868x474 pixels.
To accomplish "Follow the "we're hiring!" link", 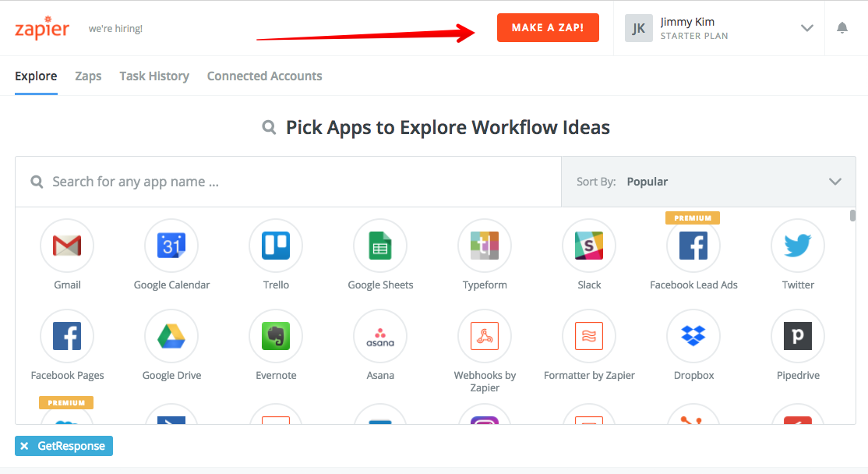I will coord(115,28).
